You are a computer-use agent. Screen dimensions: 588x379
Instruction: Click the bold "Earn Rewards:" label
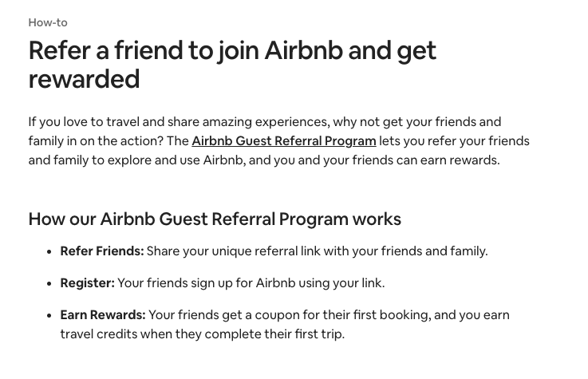click(103, 315)
